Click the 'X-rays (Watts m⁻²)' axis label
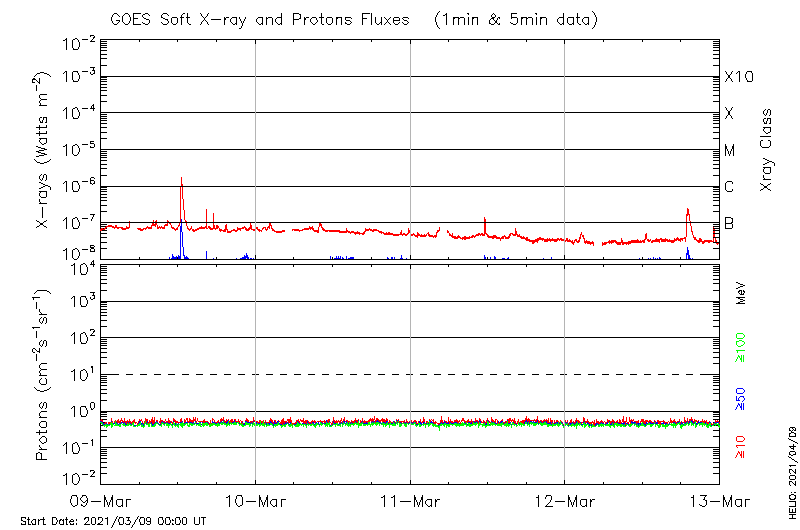Viewport: 800px width, 530px height. pyautogui.click(x=44, y=150)
